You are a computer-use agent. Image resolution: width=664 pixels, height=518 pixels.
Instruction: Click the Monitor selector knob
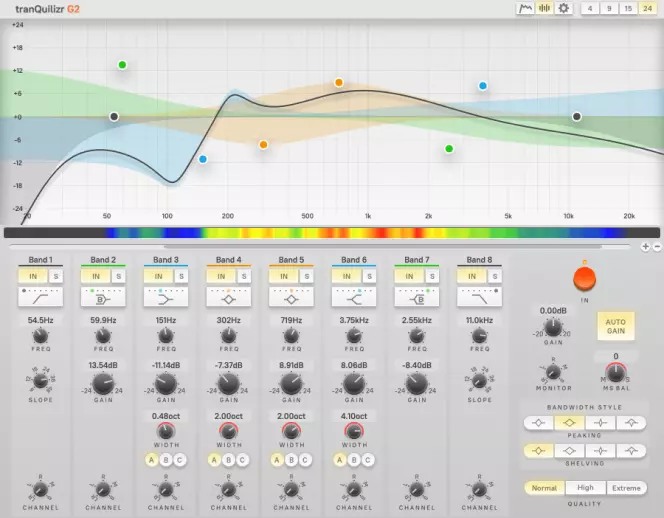[553, 372]
